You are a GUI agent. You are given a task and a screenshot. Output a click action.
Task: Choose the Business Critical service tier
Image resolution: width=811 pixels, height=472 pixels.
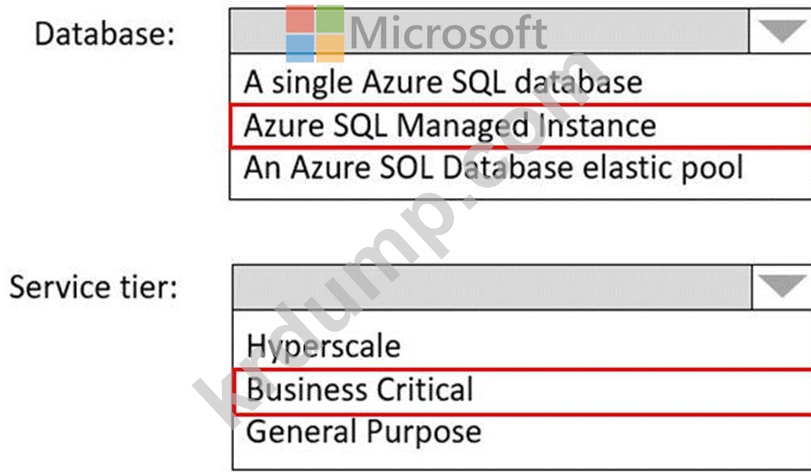[359, 389]
